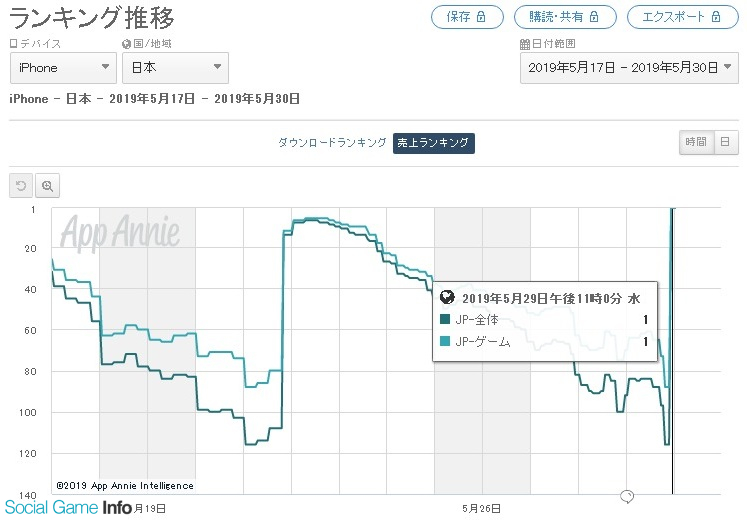This screenshot has width=747, height=520.
Task: Expand the date range 2019年5月17日 dropdown
Action: coord(629,67)
